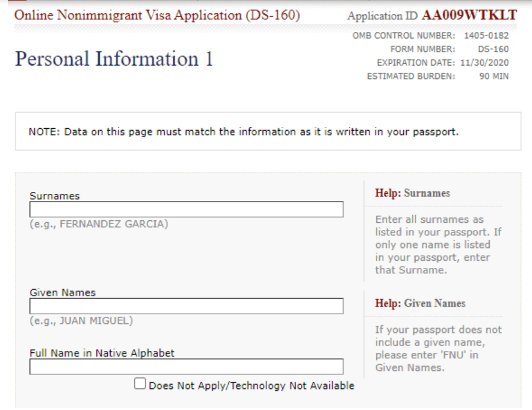Click the 'Does Not Apply/Technology Not Available' label text
This screenshot has width=532, height=410.
click(252, 386)
